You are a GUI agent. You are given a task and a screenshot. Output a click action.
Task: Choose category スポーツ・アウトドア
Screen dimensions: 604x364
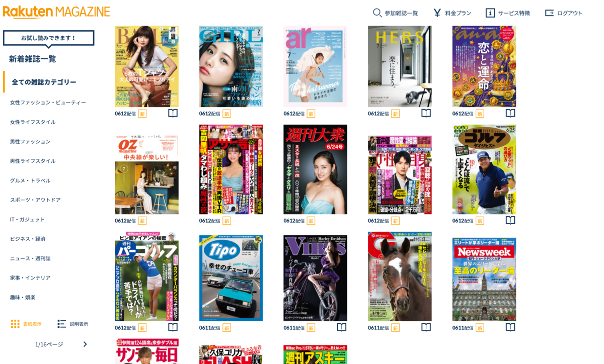(35, 200)
